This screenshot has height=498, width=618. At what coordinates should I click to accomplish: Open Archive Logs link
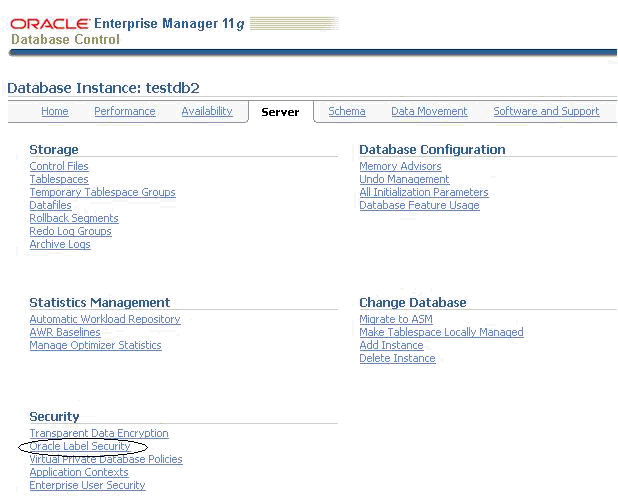[60, 244]
